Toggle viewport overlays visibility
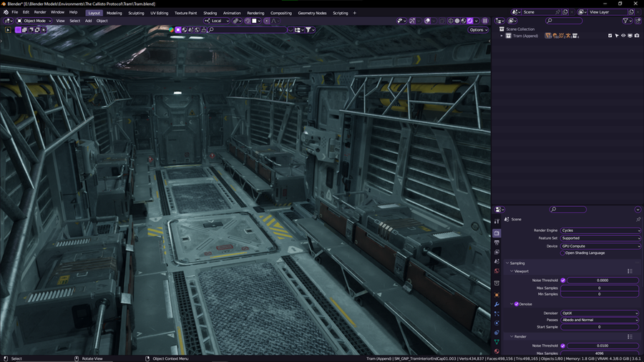Screen dimensions: 644x362 tap(428, 21)
